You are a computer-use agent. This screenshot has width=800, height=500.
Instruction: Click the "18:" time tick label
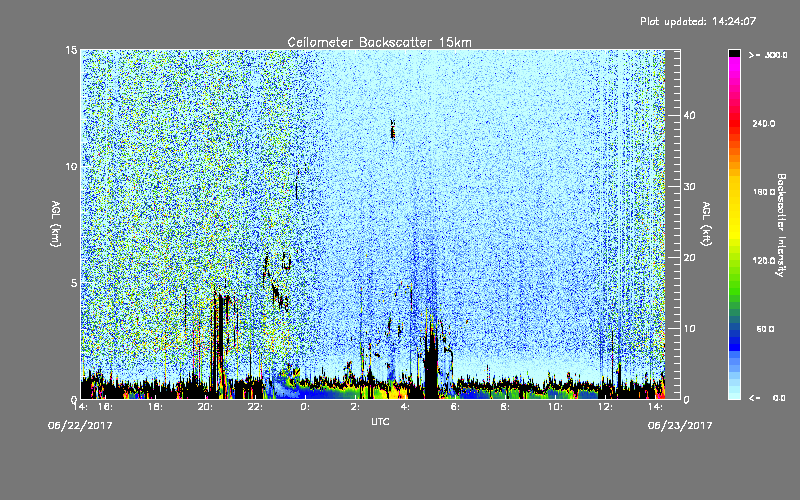156,407
